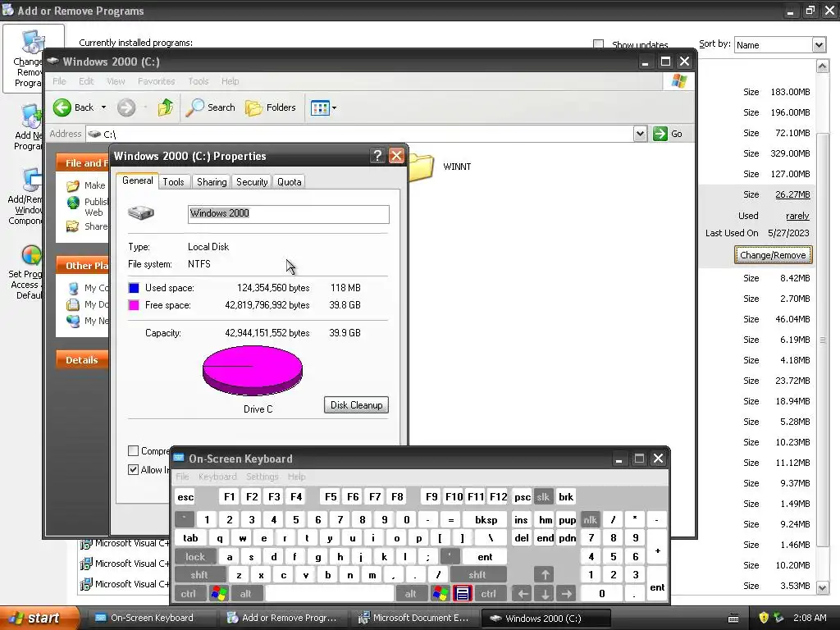Open the Settings menu in On-Screen Keyboard

point(262,477)
